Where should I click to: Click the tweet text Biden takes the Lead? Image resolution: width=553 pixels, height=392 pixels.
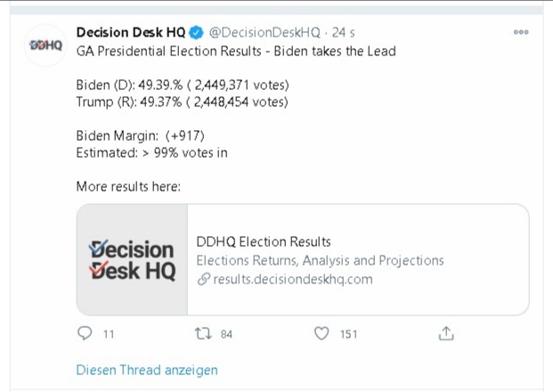335,51
